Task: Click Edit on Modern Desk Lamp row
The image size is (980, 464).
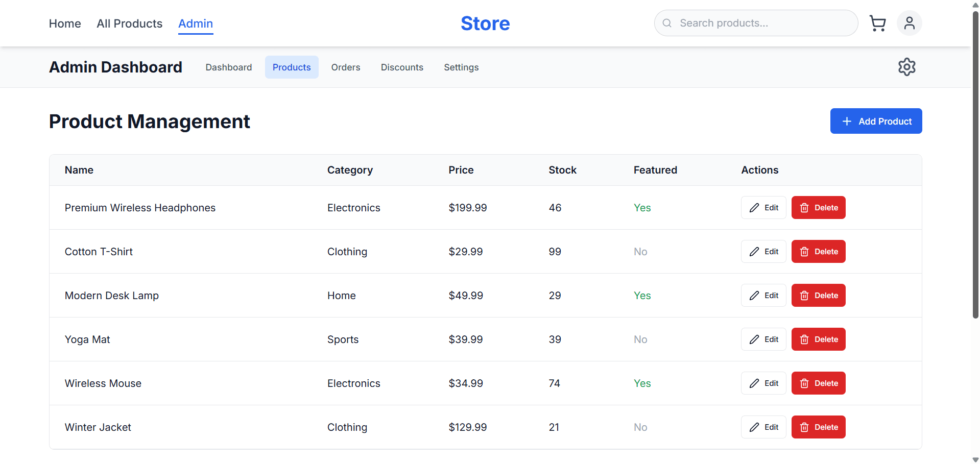Action: pos(763,295)
